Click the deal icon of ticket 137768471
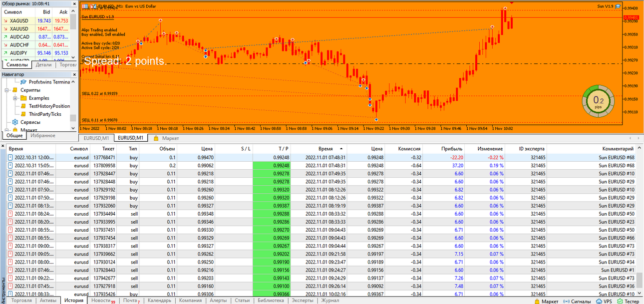This screenshot has height=304, width=644. click(10, 157)
